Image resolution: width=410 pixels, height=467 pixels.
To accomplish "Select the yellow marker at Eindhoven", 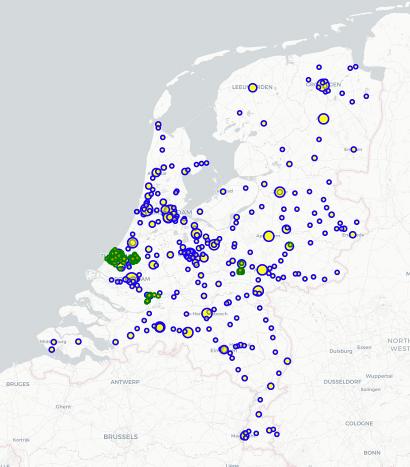I will pos(224,349).
